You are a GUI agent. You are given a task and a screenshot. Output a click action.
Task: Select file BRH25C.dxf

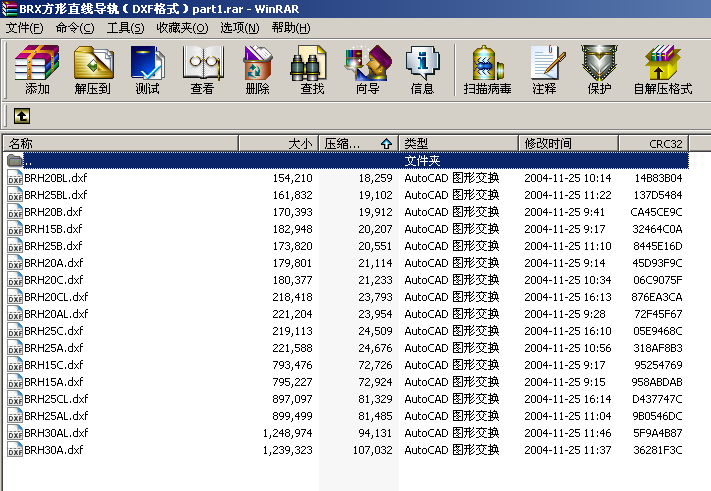click(x=54, y=331)
